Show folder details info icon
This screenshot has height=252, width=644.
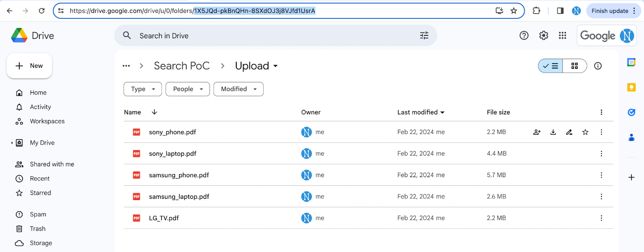coord(598,66)
